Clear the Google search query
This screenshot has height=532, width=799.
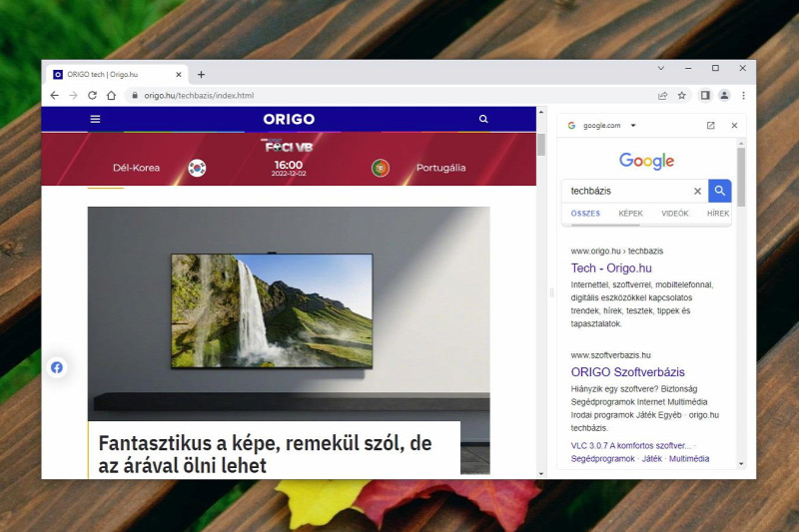click(697, 191)
